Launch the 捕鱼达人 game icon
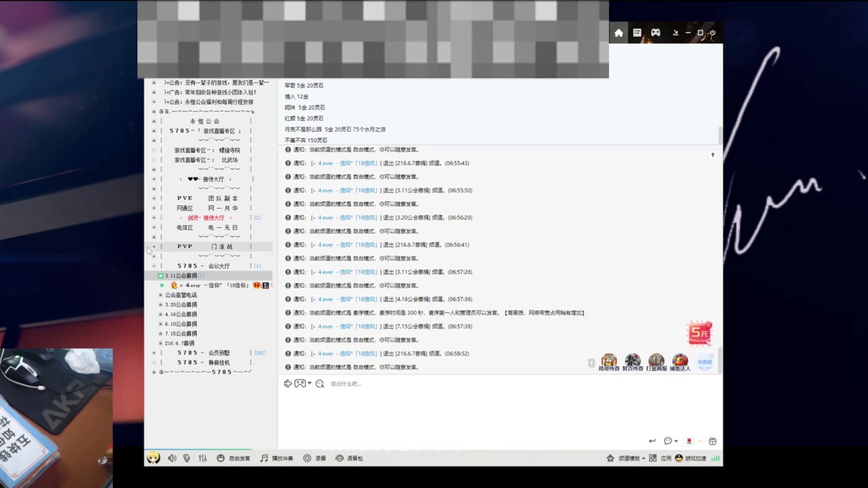The height and width of the screenshot is (488, 868). click(680, 363)
